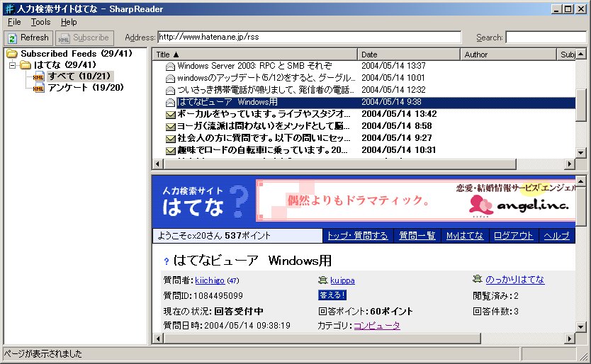This screenshot has height=364, width=591.
Task: Open the File menu
Action: [x=14, y=22]
